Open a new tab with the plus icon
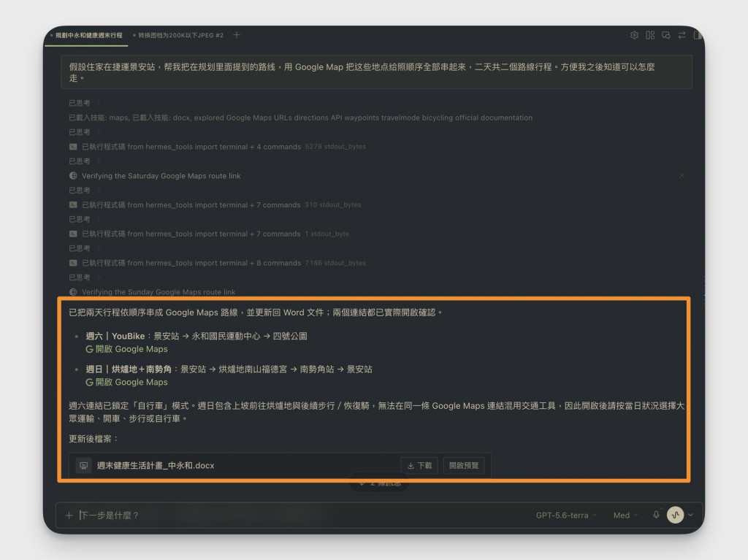Viewport: 748px width, 560px height. click(237, 35)
